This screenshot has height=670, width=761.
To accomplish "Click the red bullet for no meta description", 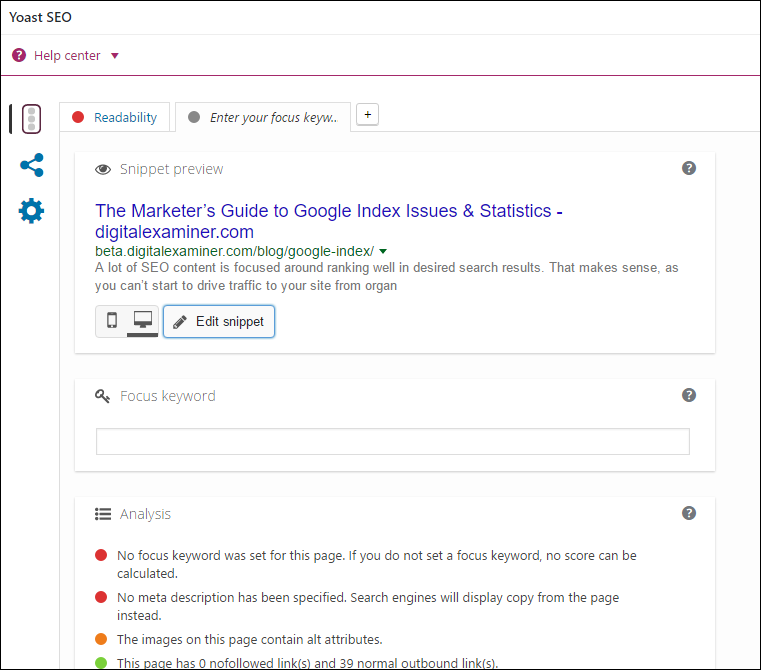I will click(101, 597).
